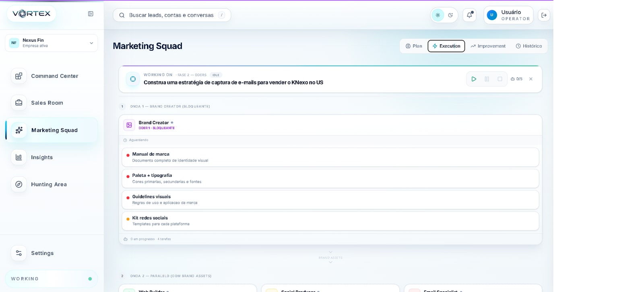Click the 'ONDA 2 — PARALELO' heading

pos(171,276)
